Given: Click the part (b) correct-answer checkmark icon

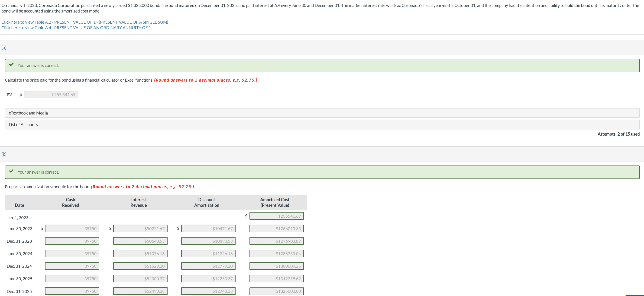Looking at the screenshot, I should [11, 171].
